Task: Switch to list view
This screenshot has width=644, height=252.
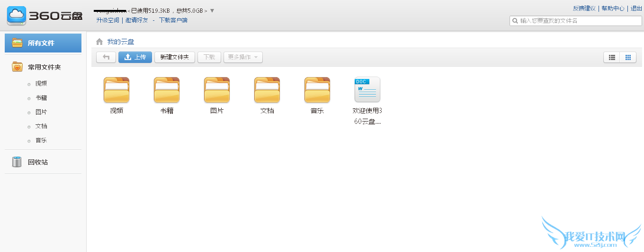Action: click(x=612, y=57)
